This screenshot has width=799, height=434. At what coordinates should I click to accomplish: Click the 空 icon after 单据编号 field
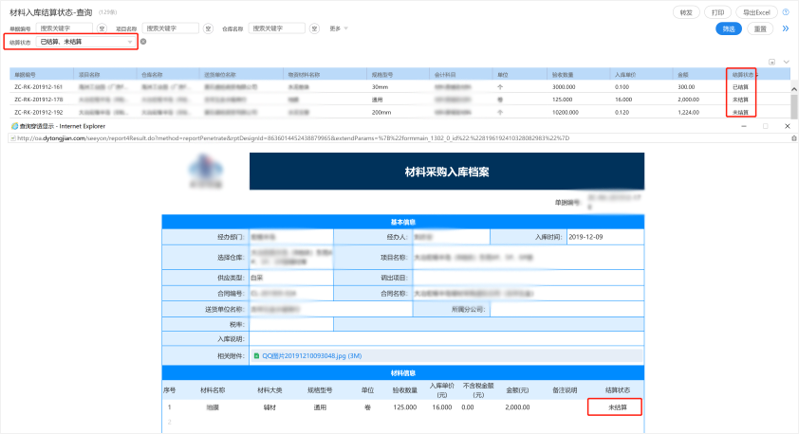coord(102,29)
